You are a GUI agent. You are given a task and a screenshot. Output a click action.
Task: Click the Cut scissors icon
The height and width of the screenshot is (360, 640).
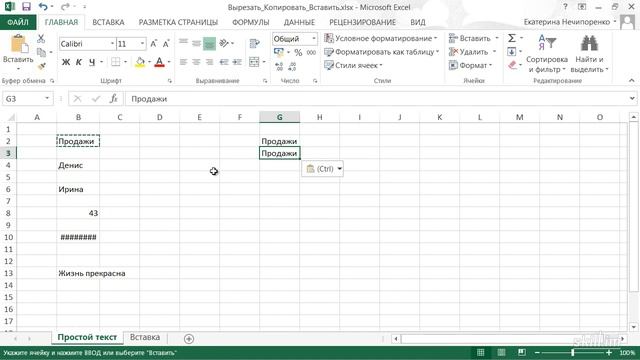tap(41, 39)
